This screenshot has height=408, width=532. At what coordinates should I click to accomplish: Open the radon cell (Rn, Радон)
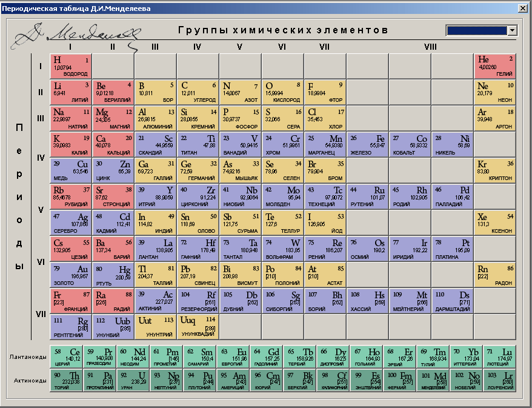click(495, 275)
